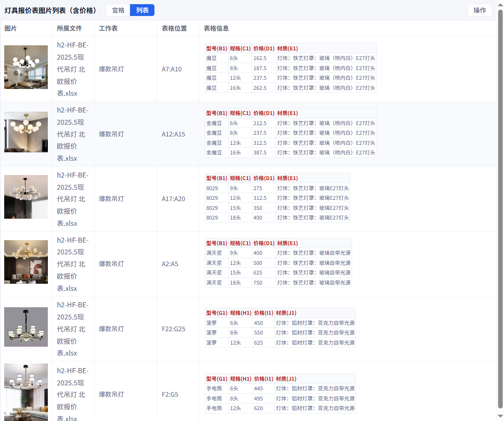504x421 pixels.
Task: Open the 金魔豆 chandelier thumbnail
Action: pyautogui.click(x=26, y=132)
